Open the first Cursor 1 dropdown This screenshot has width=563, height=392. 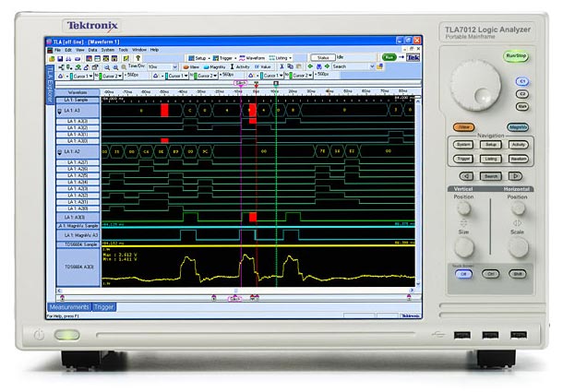[x=81, y=77]
